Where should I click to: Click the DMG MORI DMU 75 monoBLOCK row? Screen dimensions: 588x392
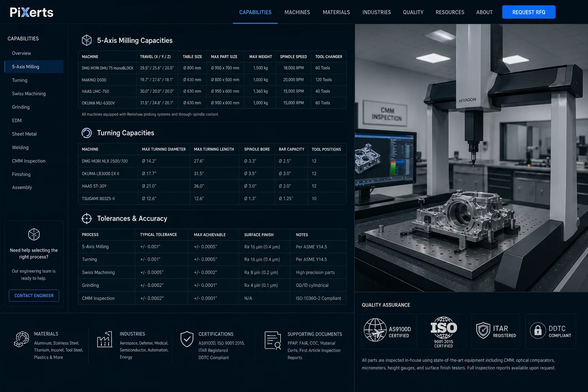click(212, 68)
